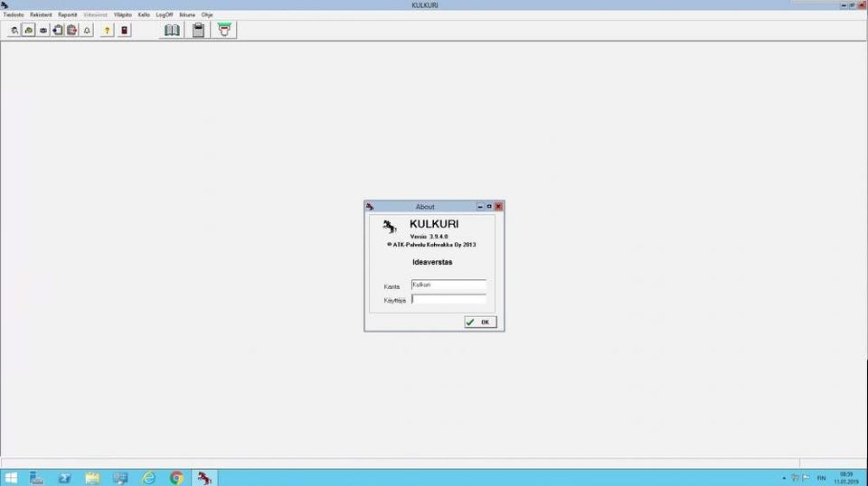868x486 pixels.
Task: Open File Explorer from taskbar
Action: [92, 478]
